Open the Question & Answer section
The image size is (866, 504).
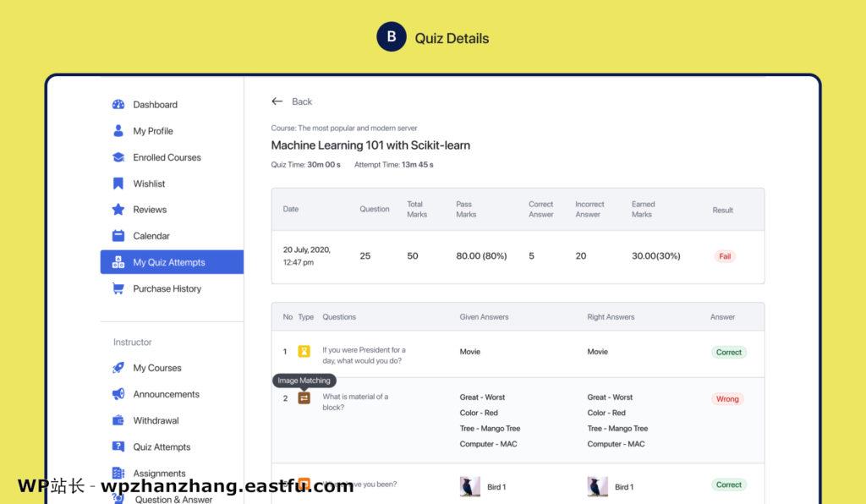click(118, 498)
